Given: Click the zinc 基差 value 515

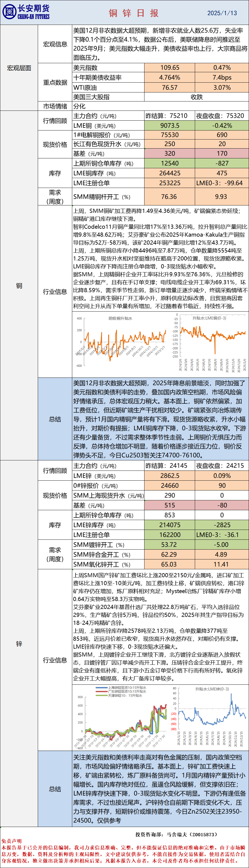Looking at the screenshot, I should (169, 505).
